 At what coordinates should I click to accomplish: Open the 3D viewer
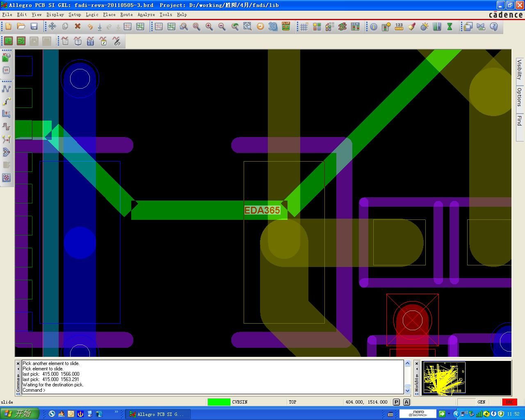point(273,27)
